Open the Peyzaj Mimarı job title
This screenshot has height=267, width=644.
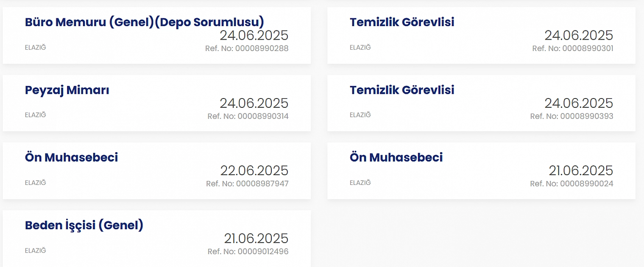(67, 90)
